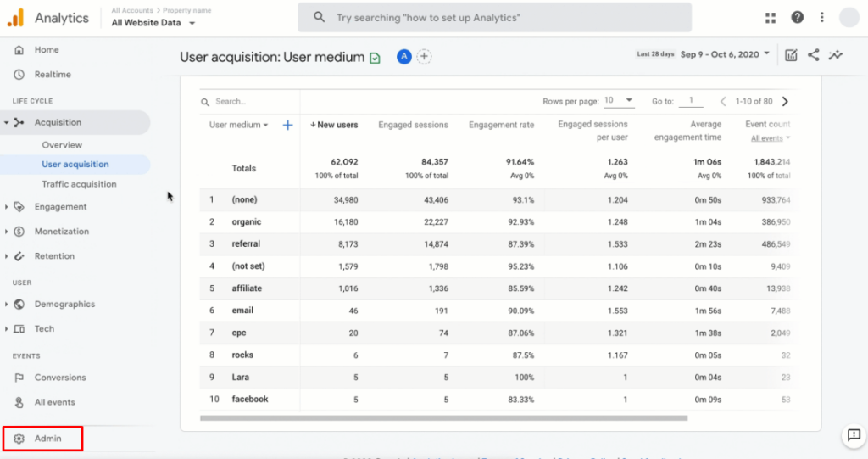The height and width of the screenshot is (459, 868).
Task: Go to the next page of results
Action: coord(785,101)
